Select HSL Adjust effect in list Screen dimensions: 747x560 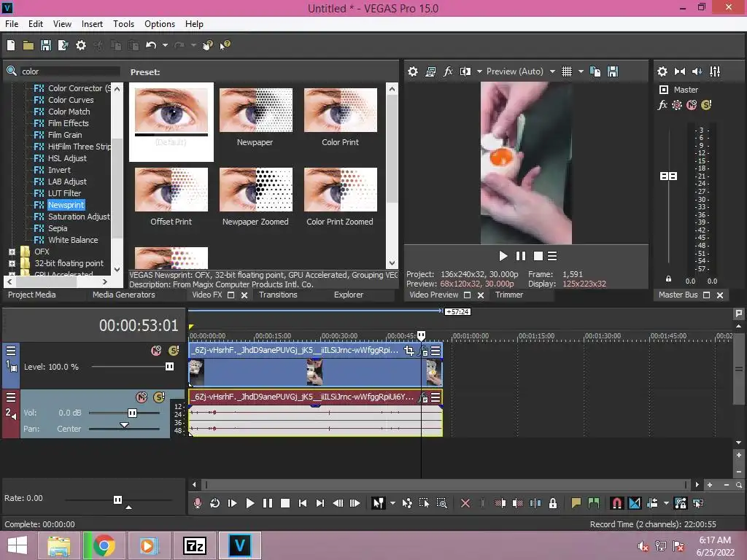67,158
